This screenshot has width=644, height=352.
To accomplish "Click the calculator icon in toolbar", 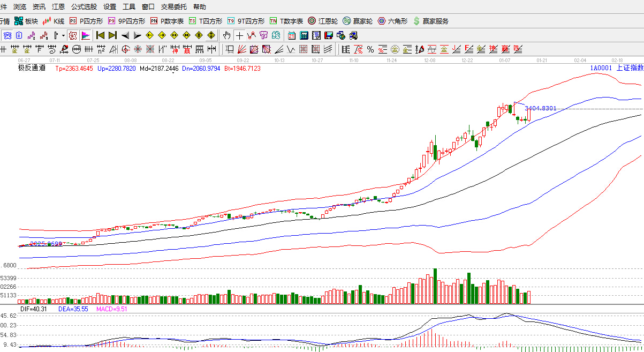I will [304, 36].
